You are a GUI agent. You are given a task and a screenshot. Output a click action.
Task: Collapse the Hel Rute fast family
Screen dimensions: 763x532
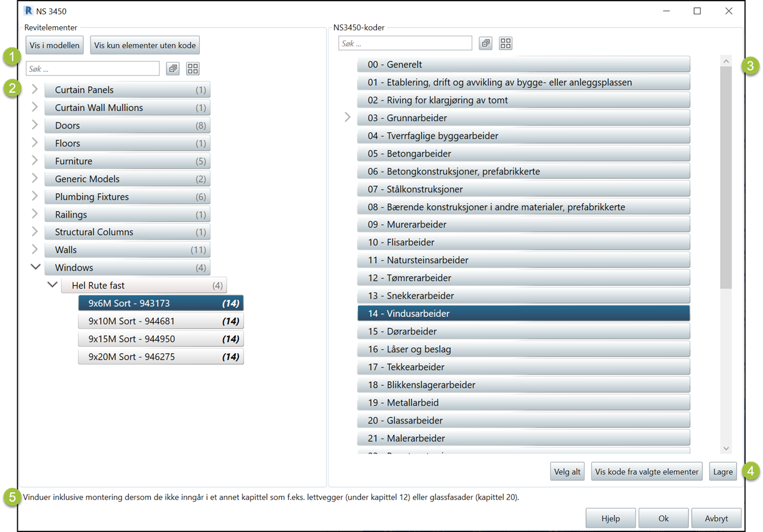click(52, 285)
